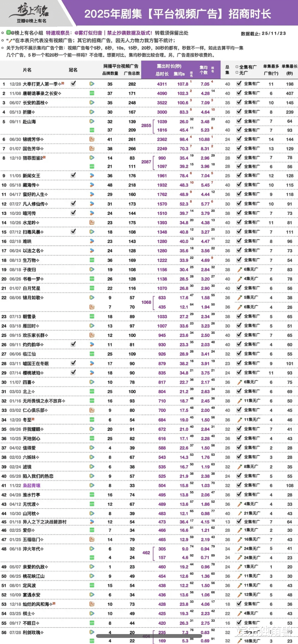Screen dimensions: 298x644
Task: Click the title 陷入我们的热恋
Action: 38,476
